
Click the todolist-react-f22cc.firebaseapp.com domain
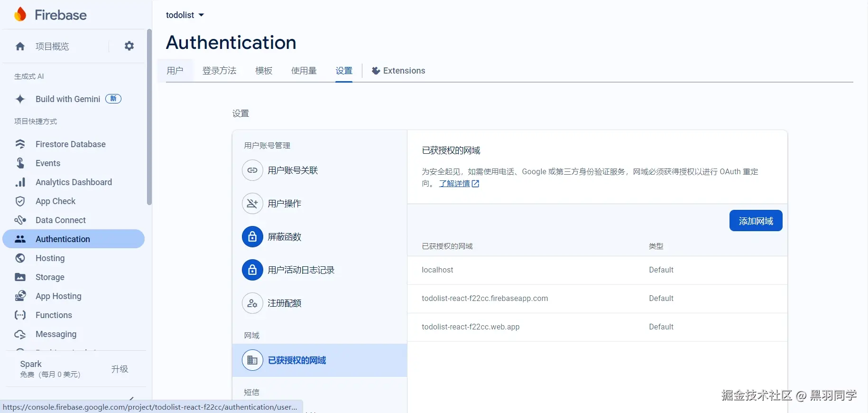(x=485, y=298)
